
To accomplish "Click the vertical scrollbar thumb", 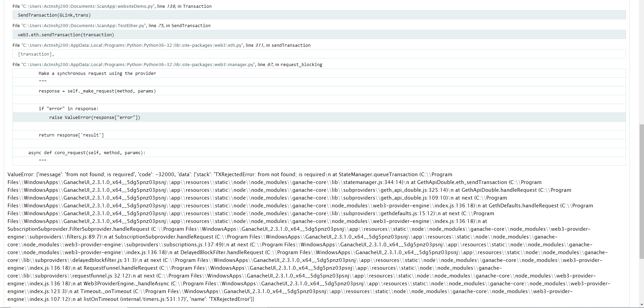I will (x=641, y=191).
